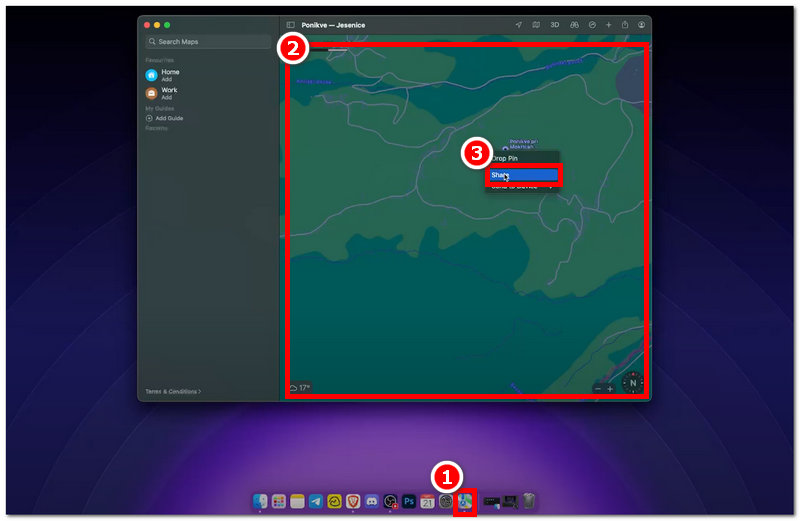The image size is (800, 521).
Task: Click the directions icon in the toolbar
Action: click(592, 24)
